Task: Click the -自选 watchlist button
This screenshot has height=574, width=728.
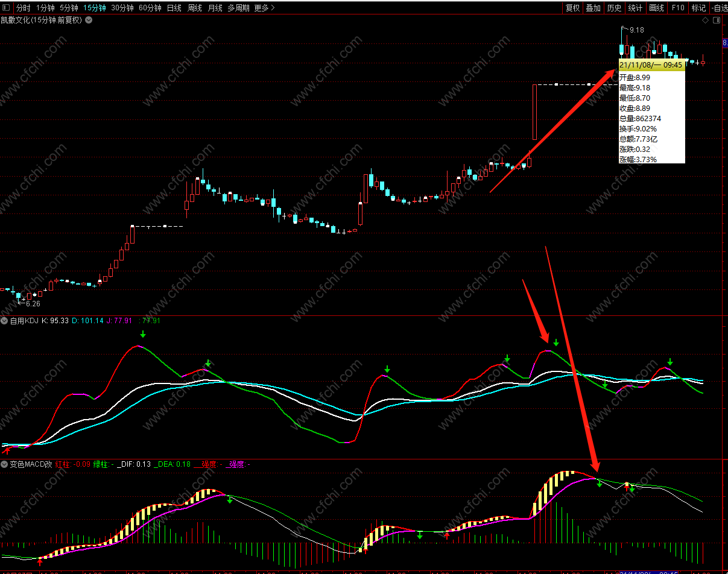Action: [720, 8]
